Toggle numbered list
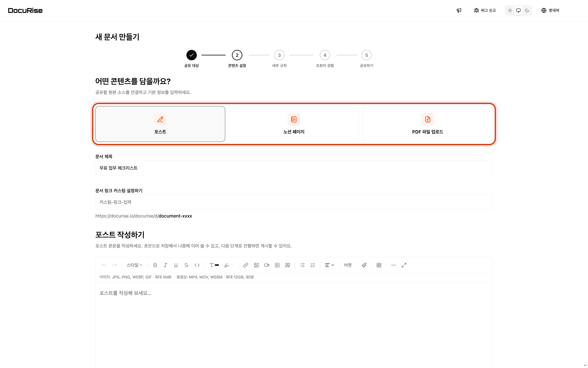The image size is (588, 368). pyautogui.click(x=313, y=265)
